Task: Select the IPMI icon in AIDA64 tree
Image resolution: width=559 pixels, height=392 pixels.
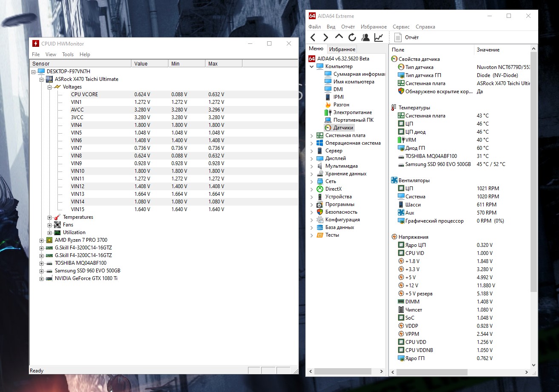Action: click(328, 97)
